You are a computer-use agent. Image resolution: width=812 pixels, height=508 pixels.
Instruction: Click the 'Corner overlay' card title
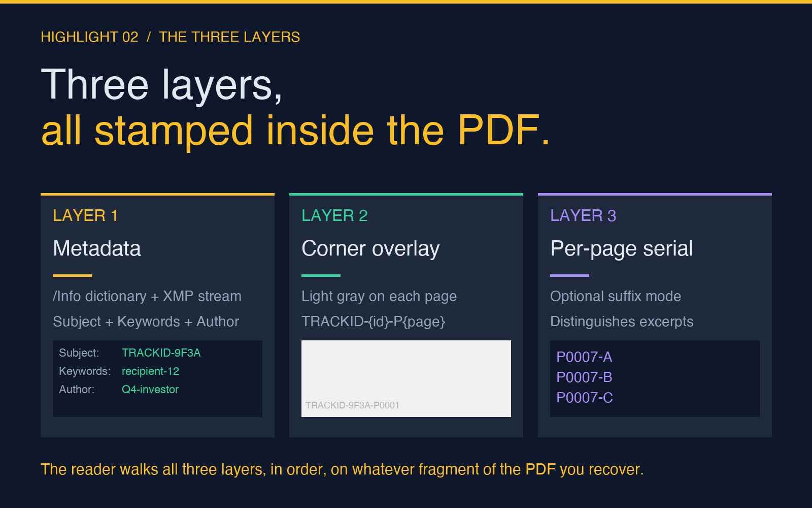370,248
